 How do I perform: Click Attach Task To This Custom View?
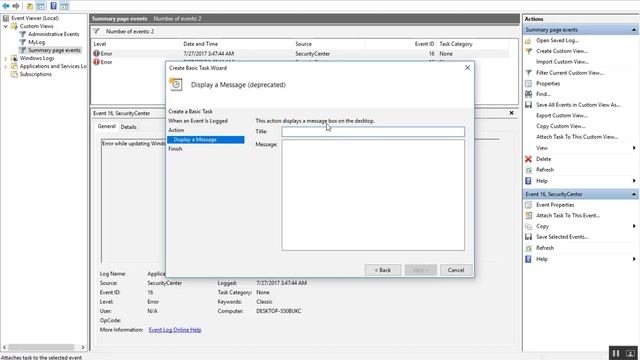coord(577,137)
